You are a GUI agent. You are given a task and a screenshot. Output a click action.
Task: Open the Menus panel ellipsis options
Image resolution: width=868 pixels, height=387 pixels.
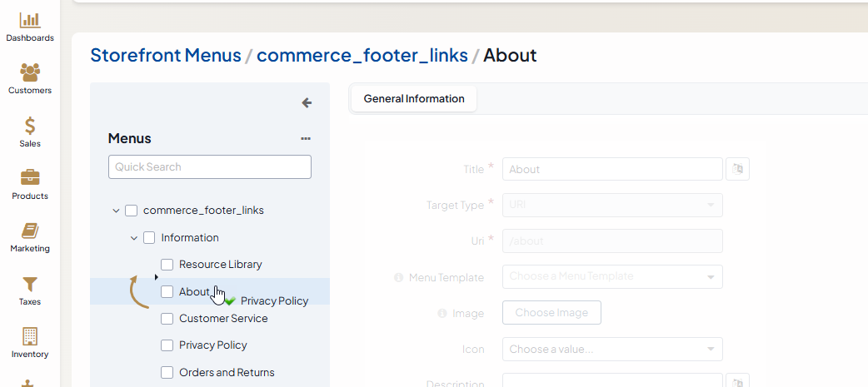(306, 138)
